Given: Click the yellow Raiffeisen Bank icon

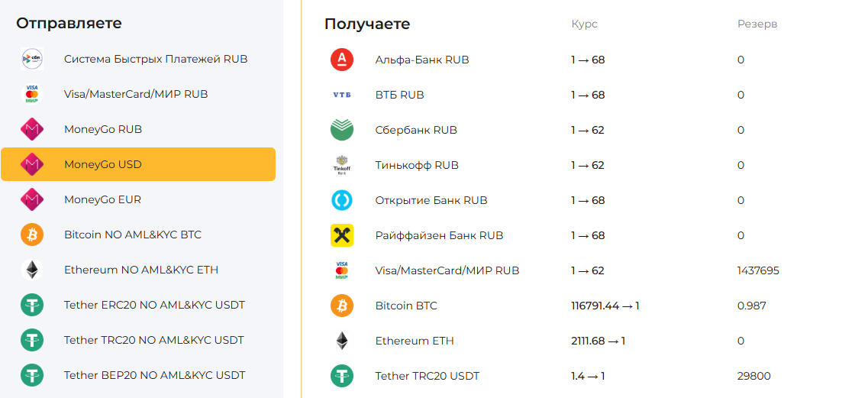Looking at the screenshot, I should coord(341,235).
